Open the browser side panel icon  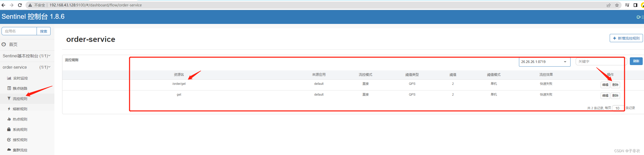[635, 5]
